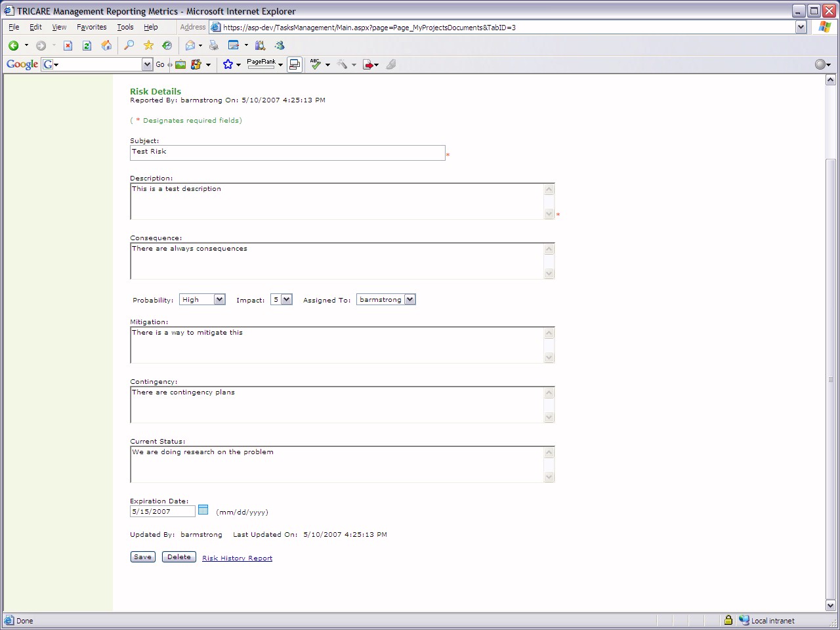Open the History icon in toolbar
The width and height of the screenshot is (840, 630).
(x=167, y=45)
